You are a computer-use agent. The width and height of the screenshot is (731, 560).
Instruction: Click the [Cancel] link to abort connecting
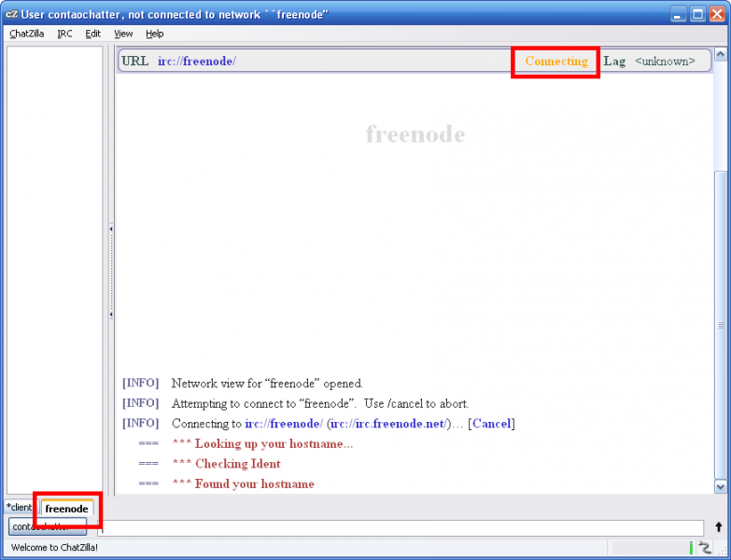[491, 424]
